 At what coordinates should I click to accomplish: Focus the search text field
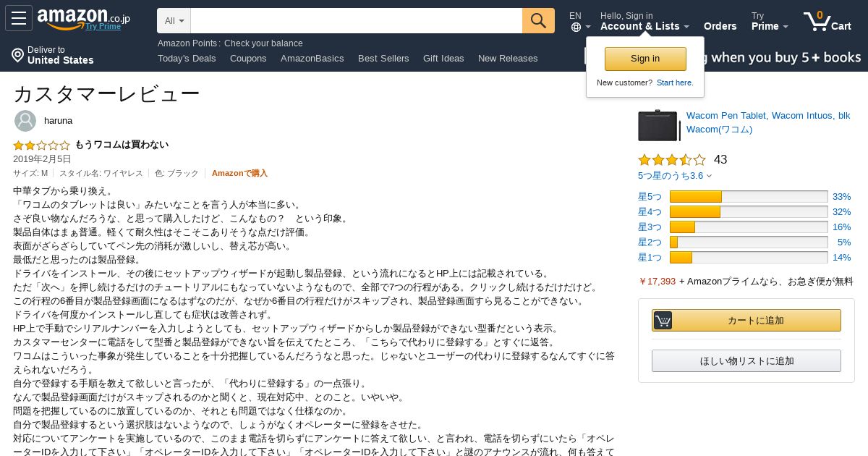click(357, 20)
